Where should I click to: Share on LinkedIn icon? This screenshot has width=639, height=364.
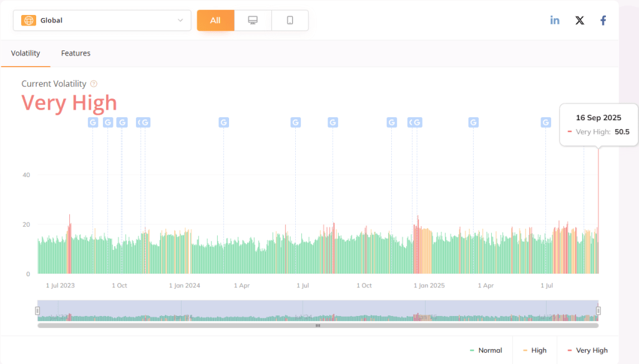pos(555,20)
